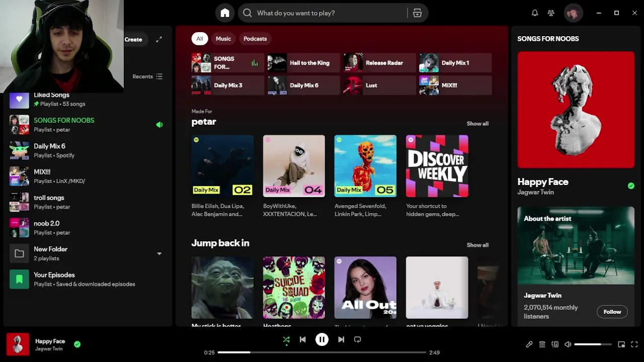Open the notifications bell
Image resolution: width=644 pixels, height=362 pixels.
tap(535, 13)
